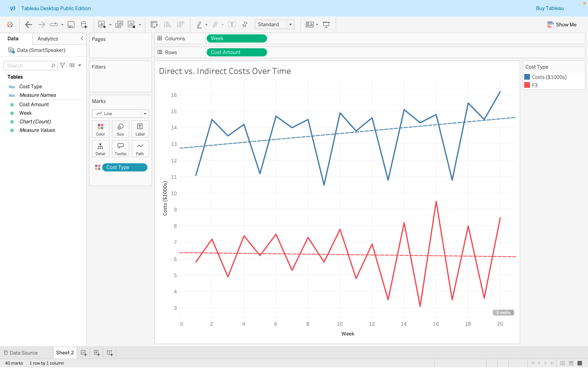Open dropdown arrow next to Redo replay icon
Image resolution: width=588 pixels, height=369 pixels.
tap(63, 25)
